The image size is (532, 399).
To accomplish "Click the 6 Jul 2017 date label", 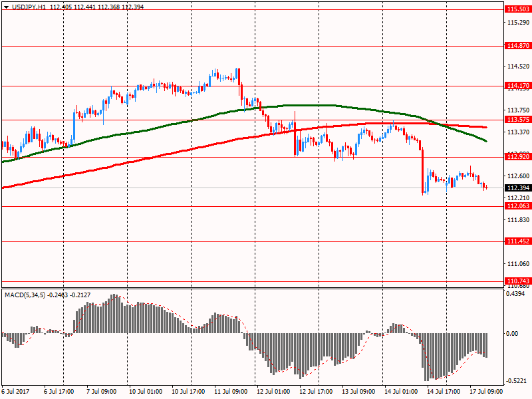I will tap(15, 391).
